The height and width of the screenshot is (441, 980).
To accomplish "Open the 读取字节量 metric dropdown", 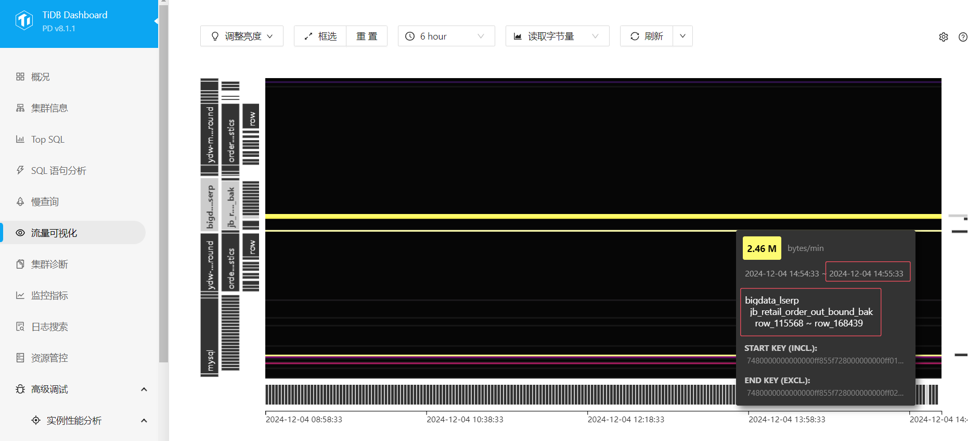I will pyautogui.click(x=557, y=36).
